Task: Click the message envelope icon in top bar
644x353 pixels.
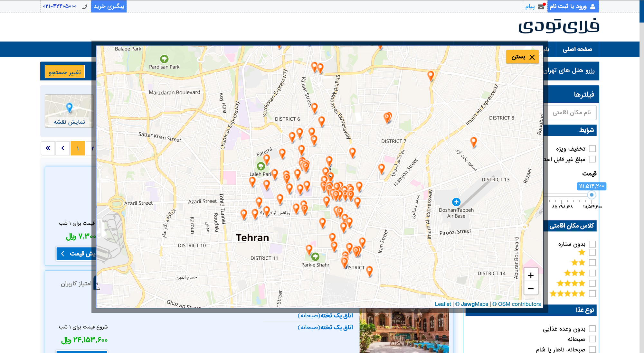Action: 541,7
